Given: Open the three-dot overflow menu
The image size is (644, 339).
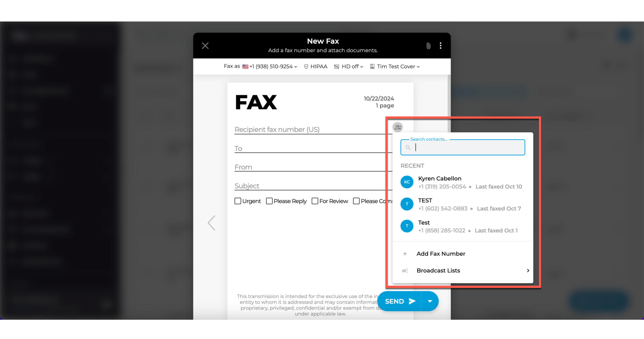Looking at the screenshot, I should click(440, 46).
